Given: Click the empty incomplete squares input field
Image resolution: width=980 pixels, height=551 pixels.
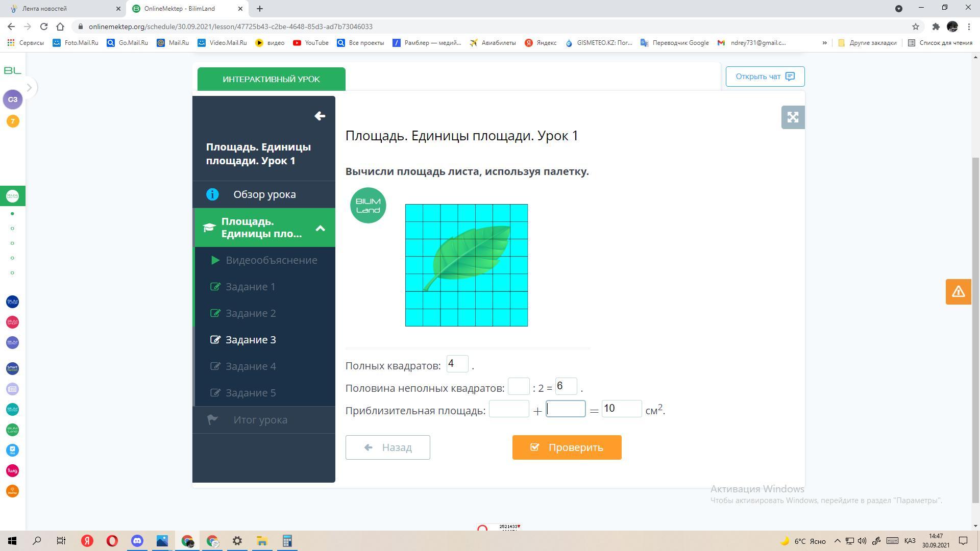Looking at the screenshot, I should (519, 386).
